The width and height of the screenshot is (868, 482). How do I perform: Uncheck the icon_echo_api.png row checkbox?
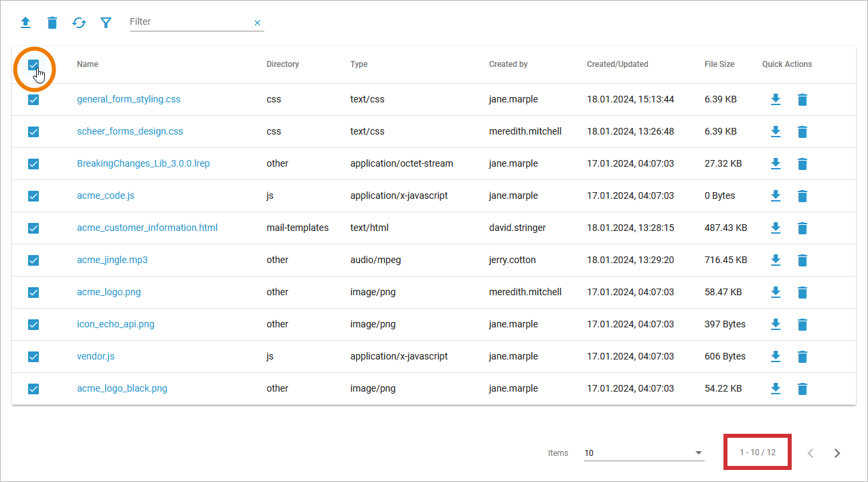(33, 325)
